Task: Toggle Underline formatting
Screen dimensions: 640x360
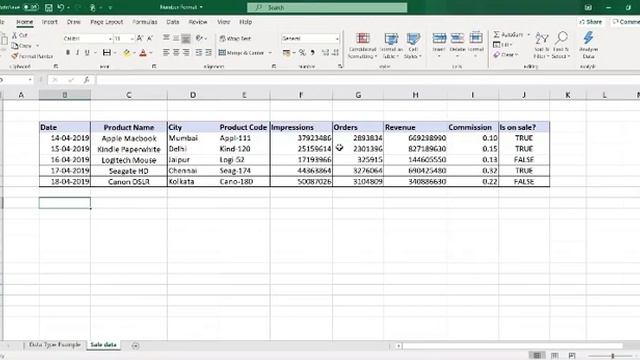Action: 87,53
